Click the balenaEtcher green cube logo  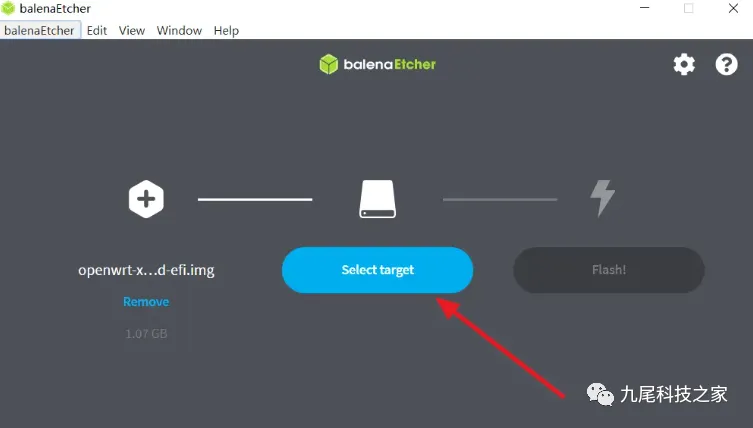328,64
